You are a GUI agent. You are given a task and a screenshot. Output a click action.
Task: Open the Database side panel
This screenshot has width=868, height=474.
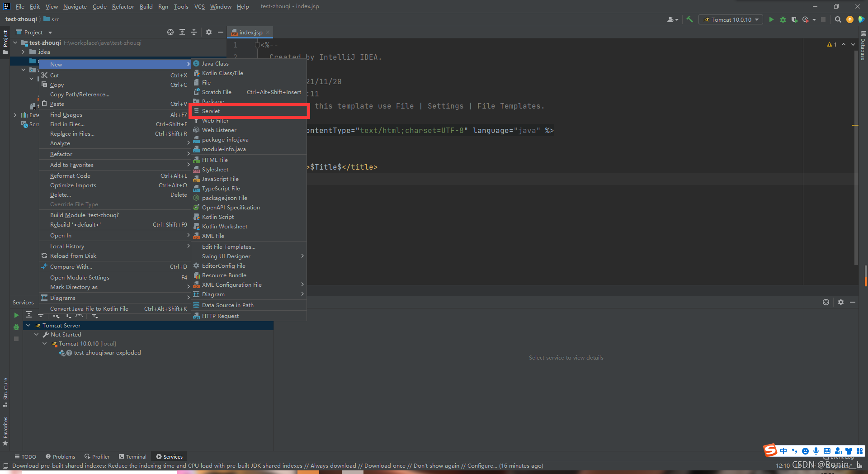[x=863, y=46]
